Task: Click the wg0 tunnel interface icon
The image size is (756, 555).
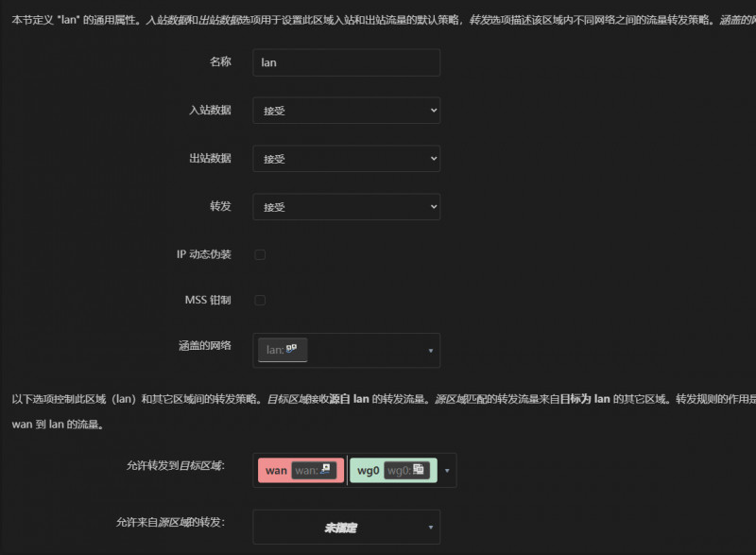Action: pos(419,469)
